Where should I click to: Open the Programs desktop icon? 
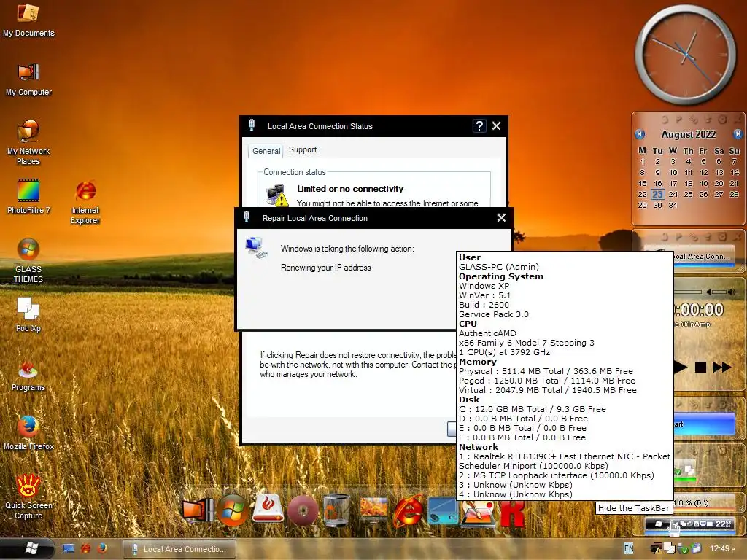[28, 376]
